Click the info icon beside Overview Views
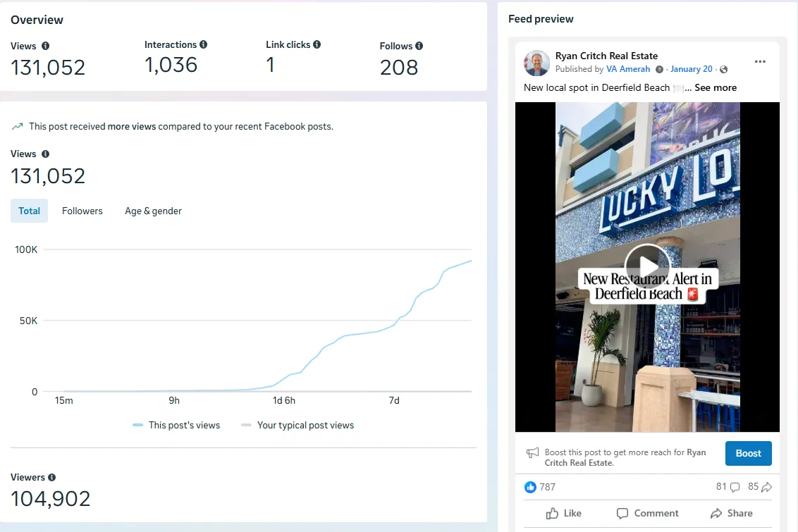This screenshot has height=532, width=798. click(x=46, y=46)
